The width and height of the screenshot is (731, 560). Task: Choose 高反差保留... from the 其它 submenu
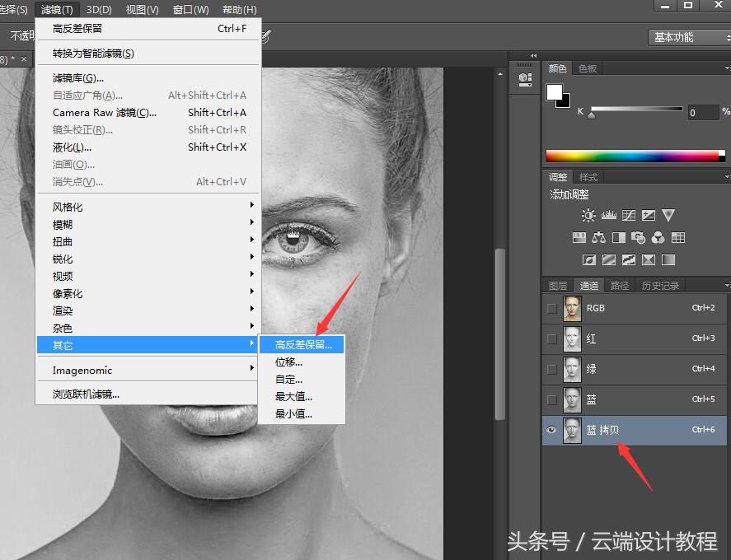coord(303,345)
